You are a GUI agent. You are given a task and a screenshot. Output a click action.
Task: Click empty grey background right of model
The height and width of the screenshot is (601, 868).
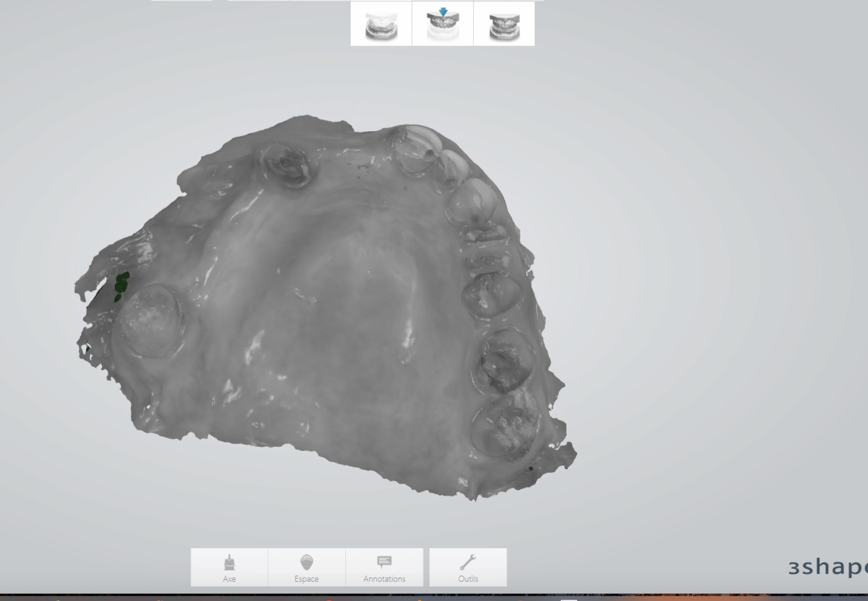[697, 287]
